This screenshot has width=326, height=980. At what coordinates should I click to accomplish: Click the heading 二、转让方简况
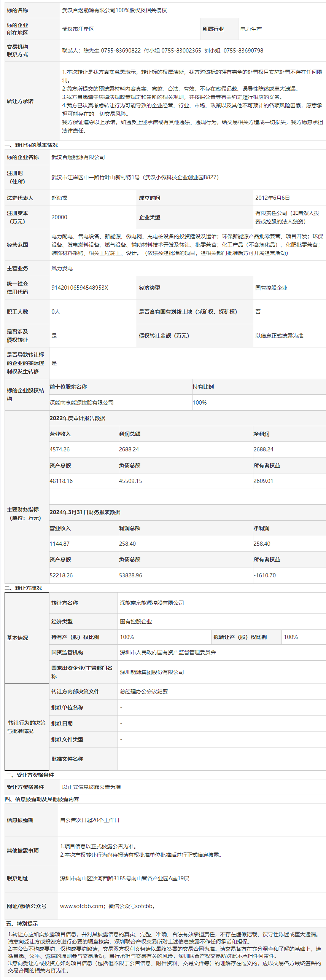(x=23, y=588)
